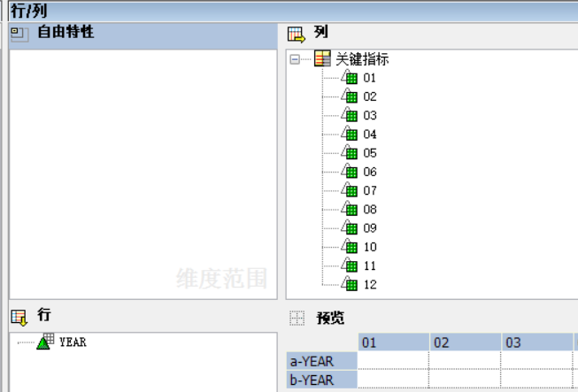Click preview column header 02
The image size is (578, 392).
click(x=441, y=342)
